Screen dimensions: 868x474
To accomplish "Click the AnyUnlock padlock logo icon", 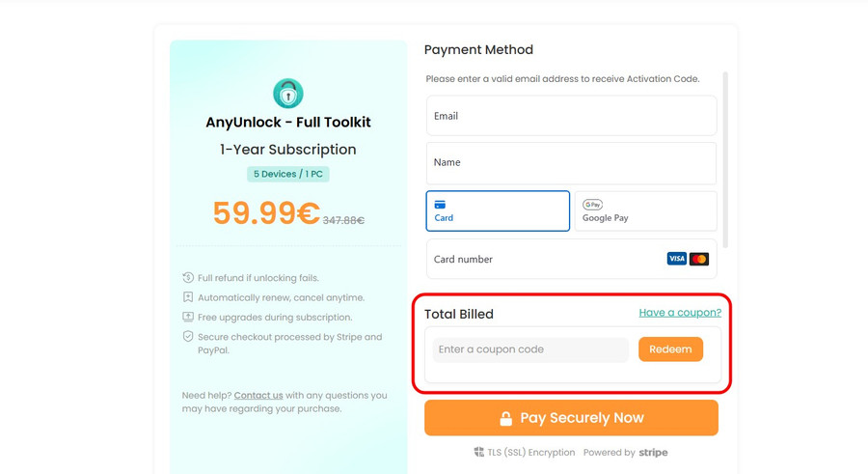I will 287,94.
